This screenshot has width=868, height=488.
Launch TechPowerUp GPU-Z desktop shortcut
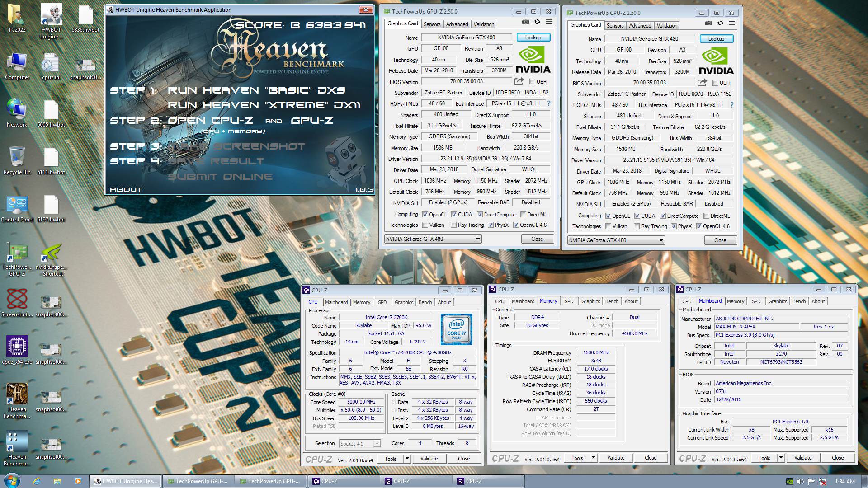(x=17, y=259)
